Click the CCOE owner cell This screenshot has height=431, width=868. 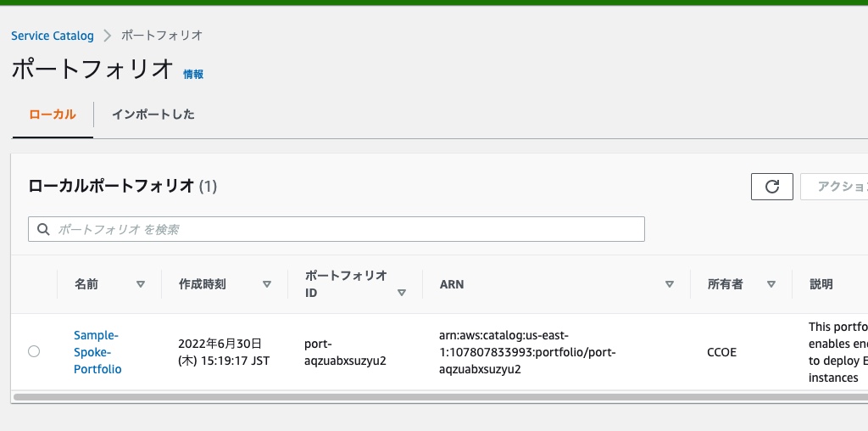tap(721, 352)
